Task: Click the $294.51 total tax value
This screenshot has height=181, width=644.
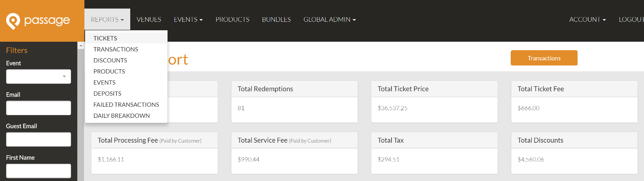Action: coord(388,160)
